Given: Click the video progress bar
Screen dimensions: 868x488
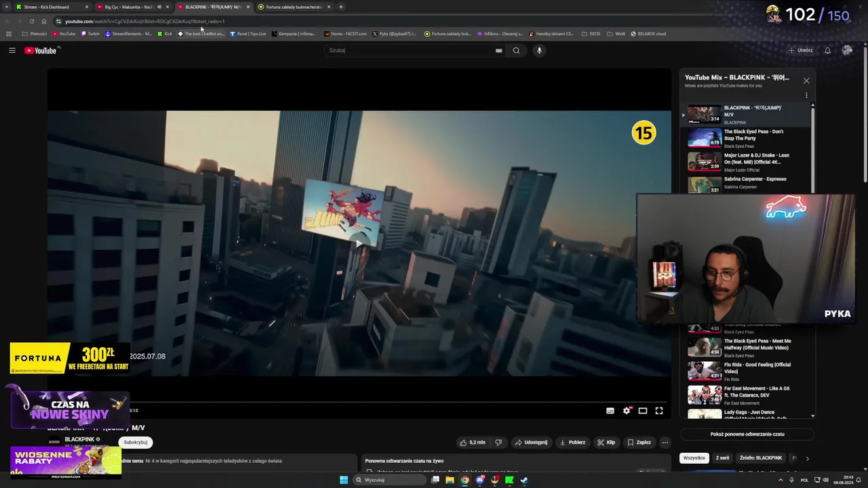Looking at the screenshot, I should [x=359, y=402].
